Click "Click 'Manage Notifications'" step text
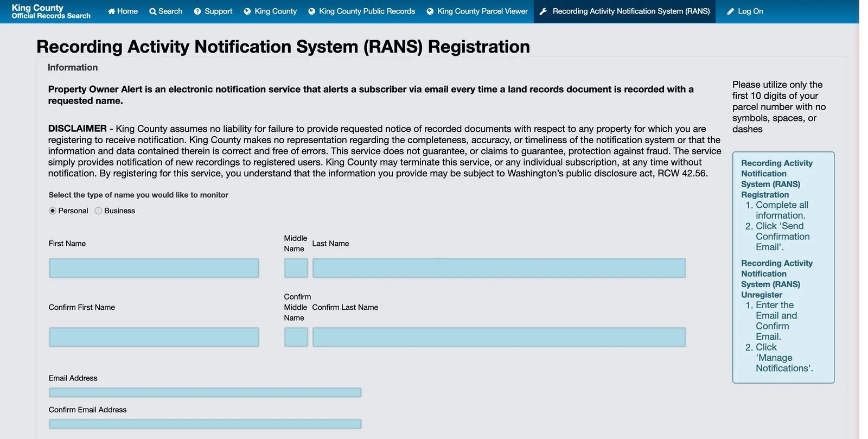868x439 pixels. [x=784, y=358]
